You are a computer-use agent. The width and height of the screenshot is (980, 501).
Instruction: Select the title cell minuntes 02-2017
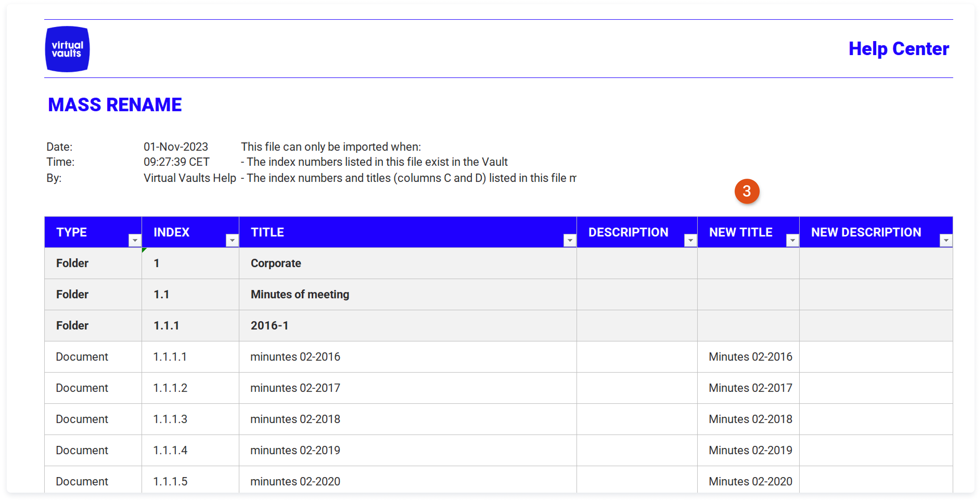(x=407, y=388)
